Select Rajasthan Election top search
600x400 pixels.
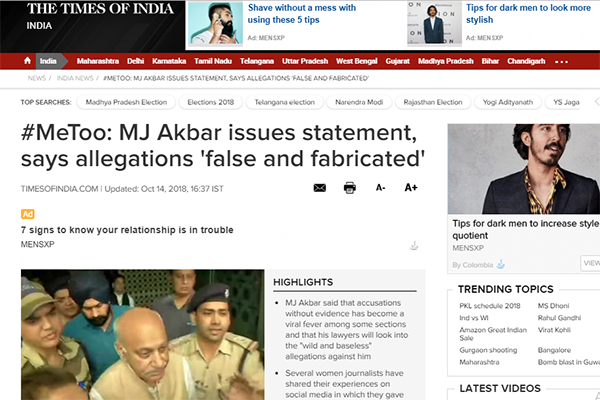433,102
